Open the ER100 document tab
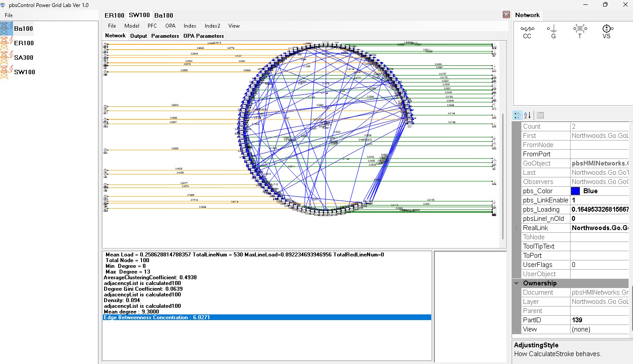 click(x=114, y=15)
